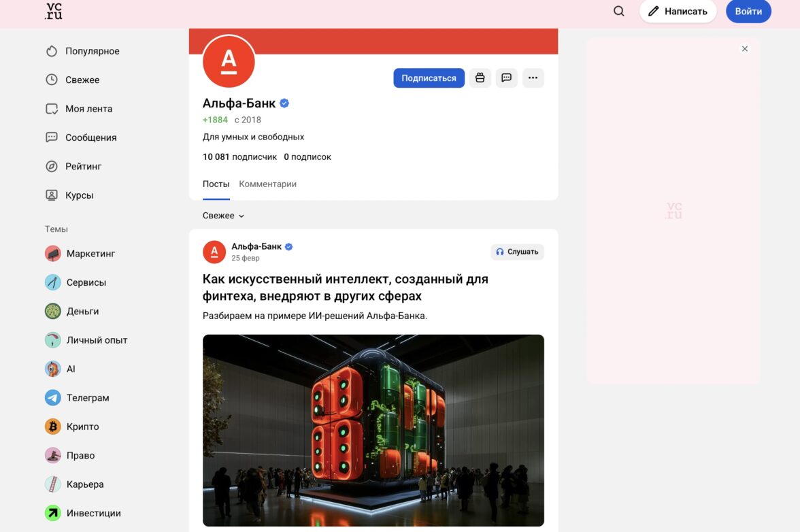Select the Telegram topic icon
Screen dimensions: 800x532
tap(52, 397)
